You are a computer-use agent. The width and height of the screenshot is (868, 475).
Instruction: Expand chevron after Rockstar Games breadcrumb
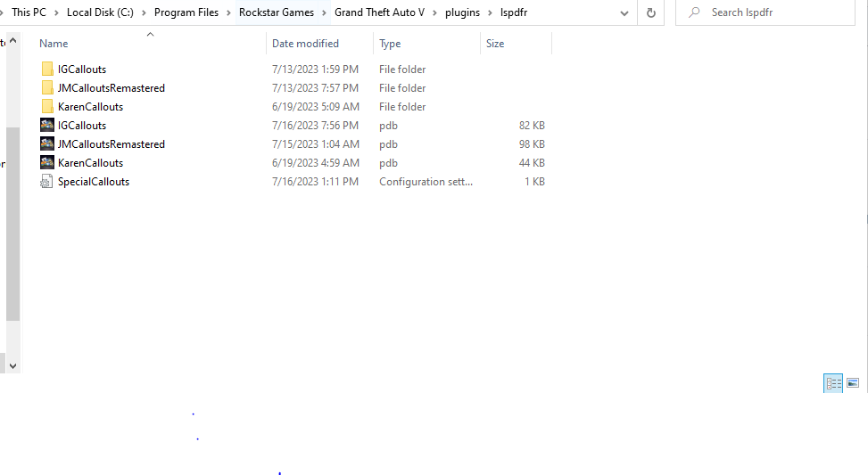325,12
